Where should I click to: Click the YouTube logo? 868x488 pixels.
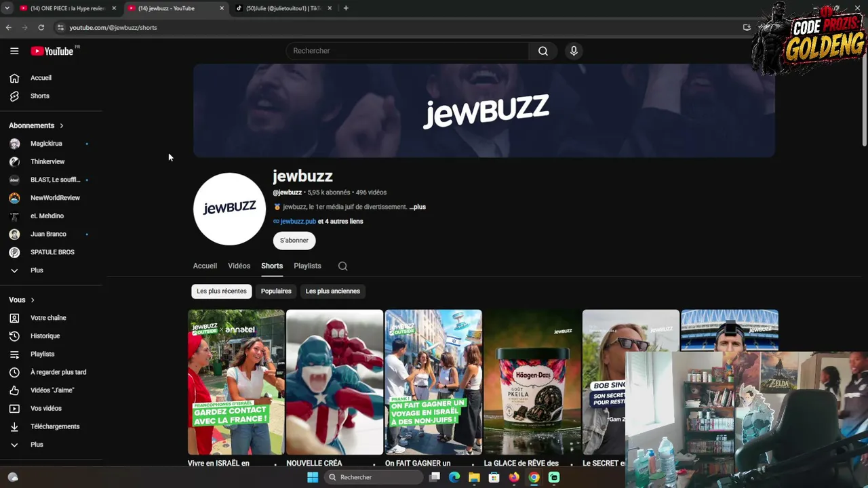[x=52, y=51]
